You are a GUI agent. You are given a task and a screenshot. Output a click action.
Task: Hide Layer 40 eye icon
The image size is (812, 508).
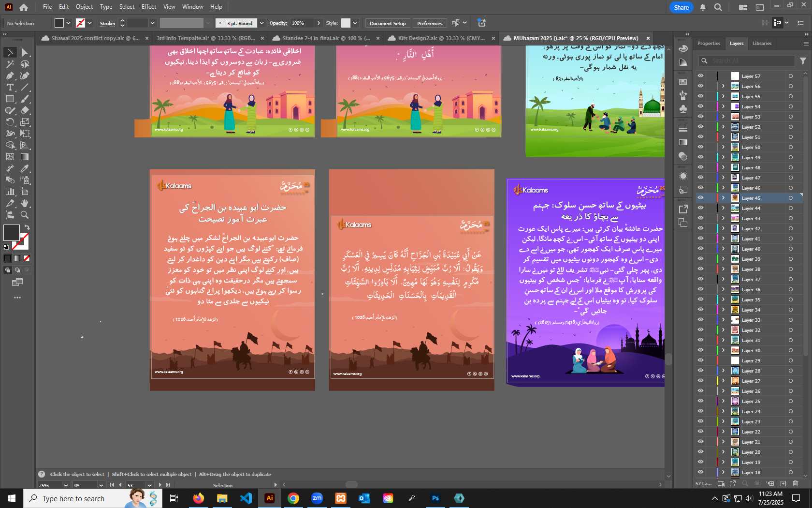click(700, 249)
